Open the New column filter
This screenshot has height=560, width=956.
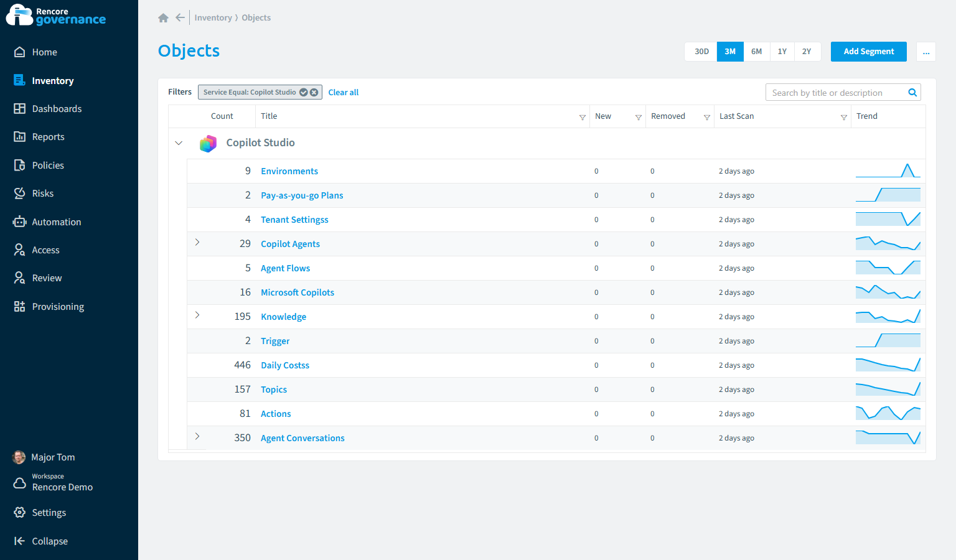click(639, 117)
